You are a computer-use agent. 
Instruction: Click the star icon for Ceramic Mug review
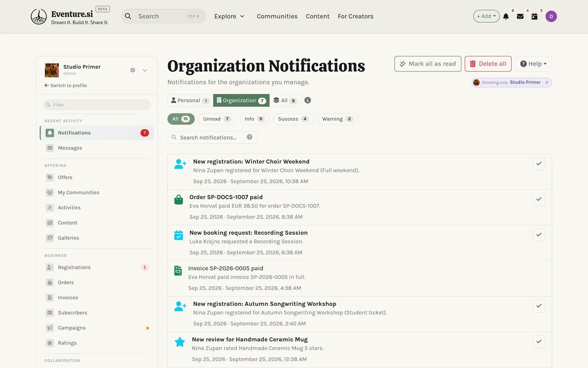tap(180, 342)
